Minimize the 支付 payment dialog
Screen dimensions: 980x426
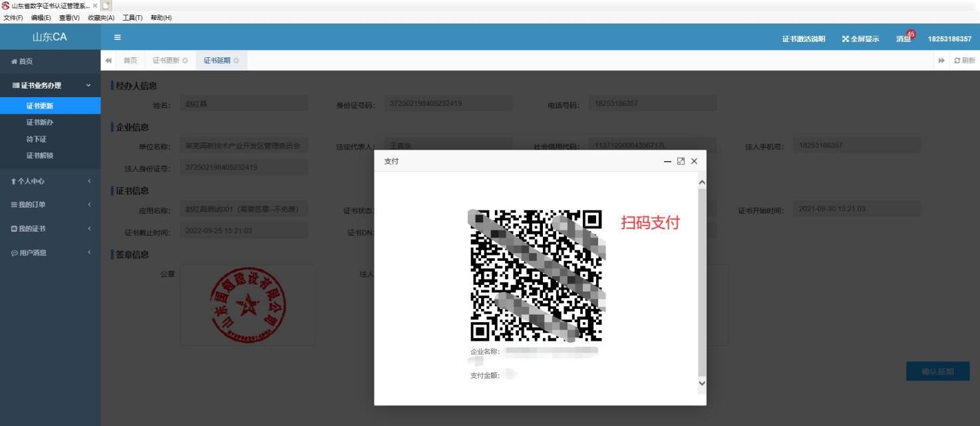668,162
